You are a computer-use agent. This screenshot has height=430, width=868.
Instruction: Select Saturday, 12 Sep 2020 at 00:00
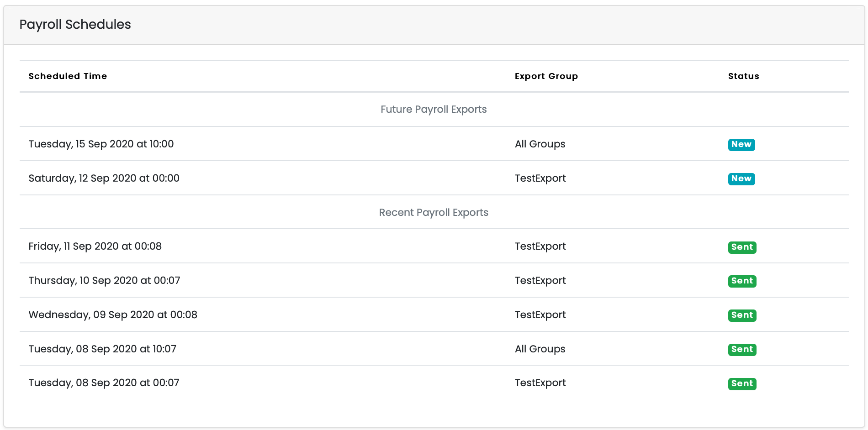[104, 178]
